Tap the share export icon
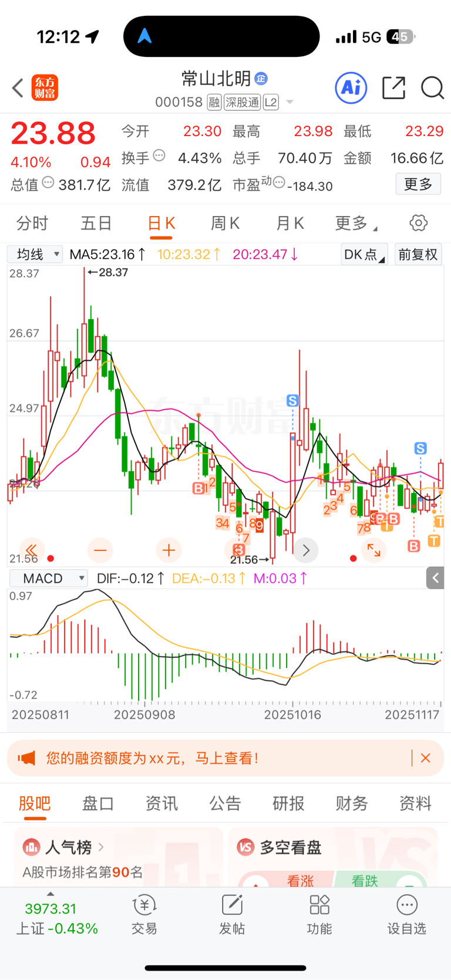 tap(393, 88)
